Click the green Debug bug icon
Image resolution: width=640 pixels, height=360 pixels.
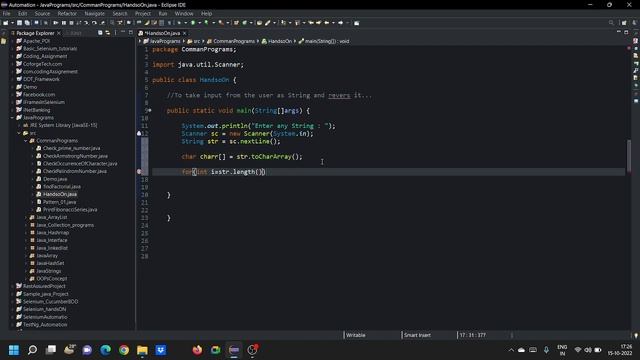[179, 23]
